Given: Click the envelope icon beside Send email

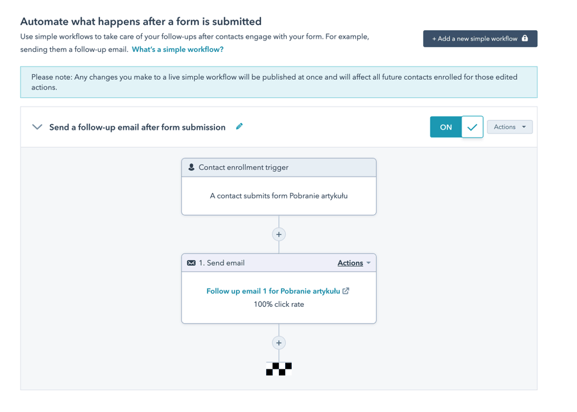Looking at the screenshot, I should [191, 263].
